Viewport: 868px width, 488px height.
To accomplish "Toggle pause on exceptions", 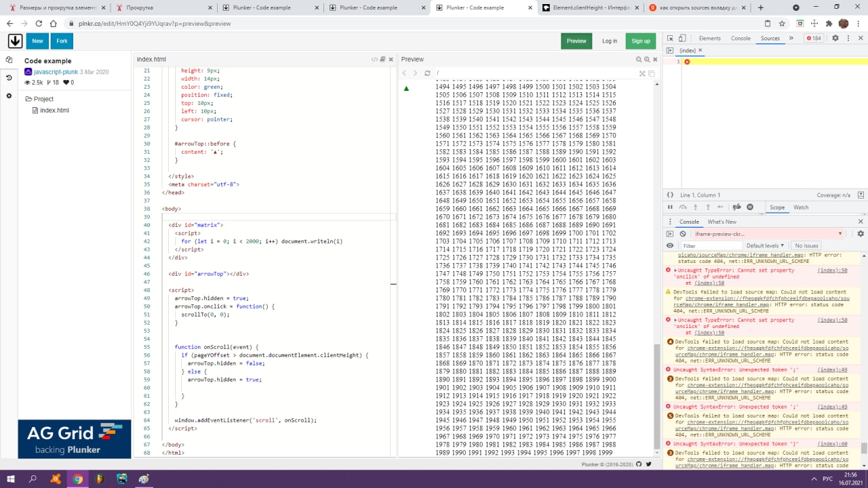I will 750,207.
